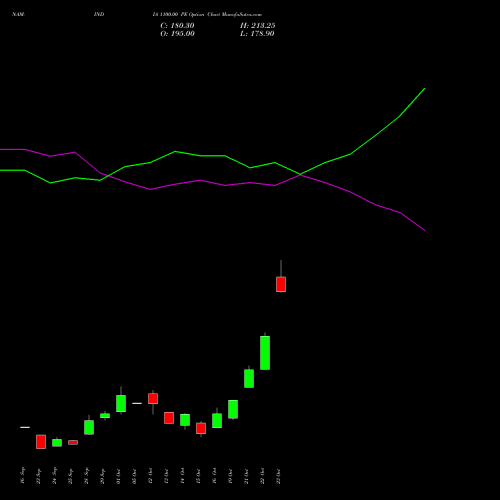Click the low value L: 178.90
This screenshot has height=500, width=500.
(257, 34)
